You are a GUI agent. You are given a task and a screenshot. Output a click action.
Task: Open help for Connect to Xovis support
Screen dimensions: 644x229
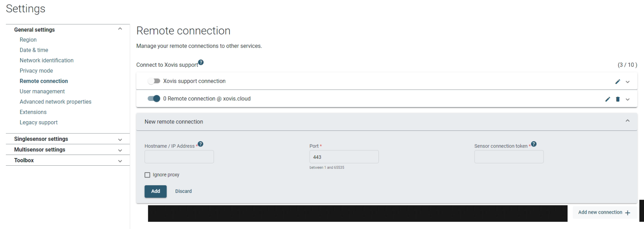click(201, 62)
